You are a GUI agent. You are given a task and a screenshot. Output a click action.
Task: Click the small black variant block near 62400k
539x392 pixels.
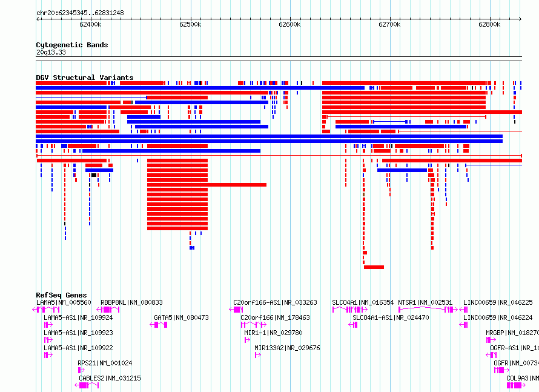click(x=93, y=175)
